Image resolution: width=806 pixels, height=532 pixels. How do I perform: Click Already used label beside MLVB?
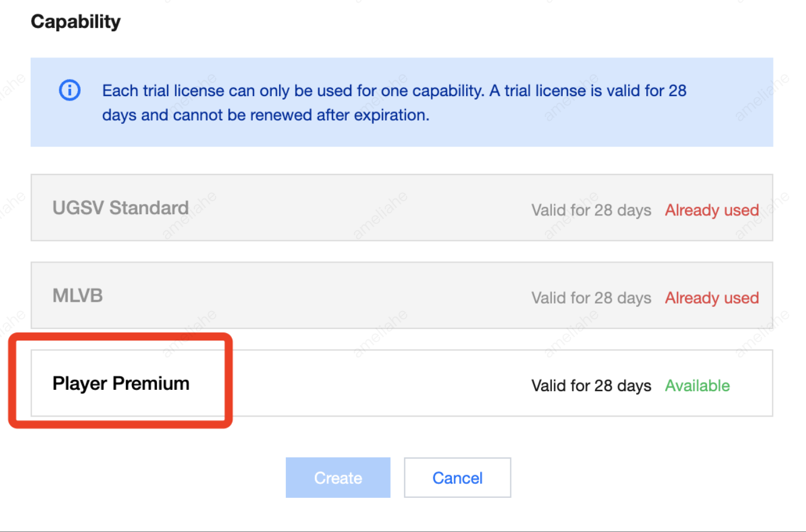coord(712,298)
